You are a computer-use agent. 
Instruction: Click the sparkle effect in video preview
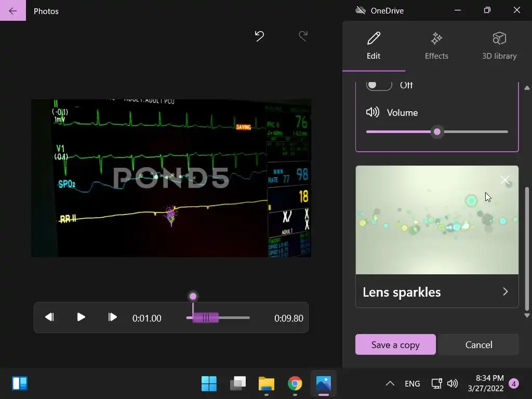point(171,216)
